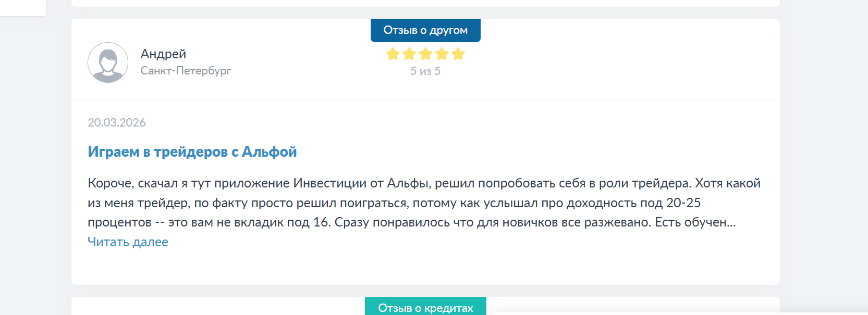Click the 'Отзыв о другом' category badge

(x=425, y=30)
